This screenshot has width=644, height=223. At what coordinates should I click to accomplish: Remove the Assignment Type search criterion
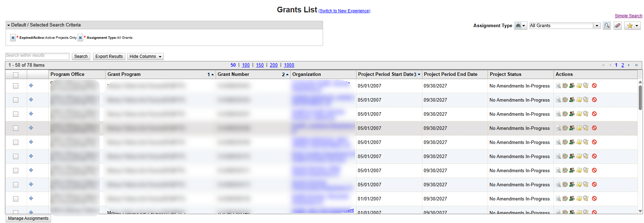(80, 38)
